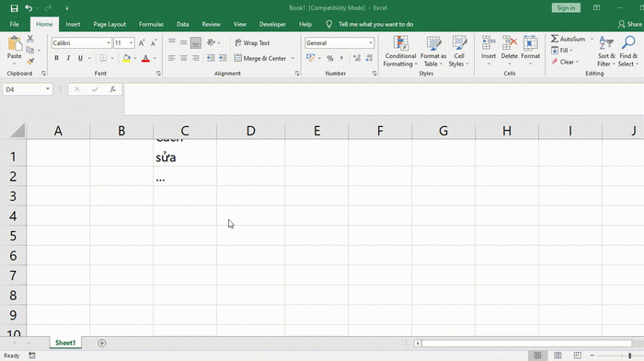Expand the Calibri font name dropdown

[x=109, y=42]
